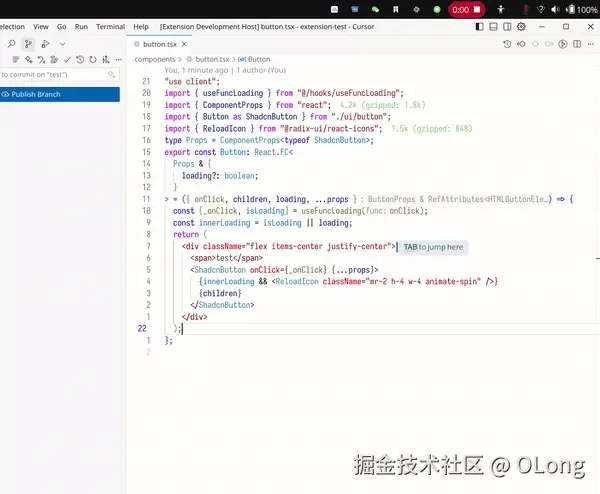Expand the folded arrow on line 11

tap(166, 199)
